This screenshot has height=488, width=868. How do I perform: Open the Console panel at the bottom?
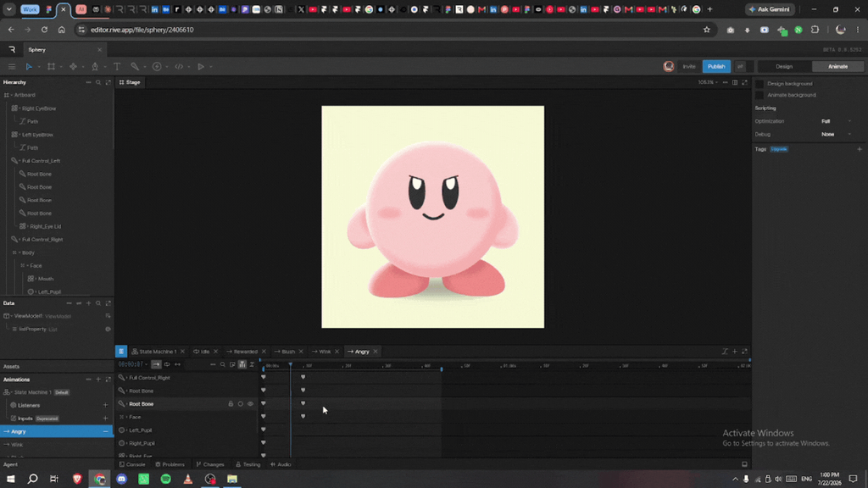click(132, 465)
